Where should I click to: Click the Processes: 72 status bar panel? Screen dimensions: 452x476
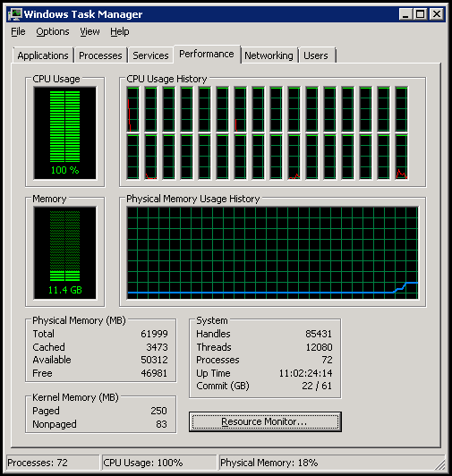click(53, 463)
